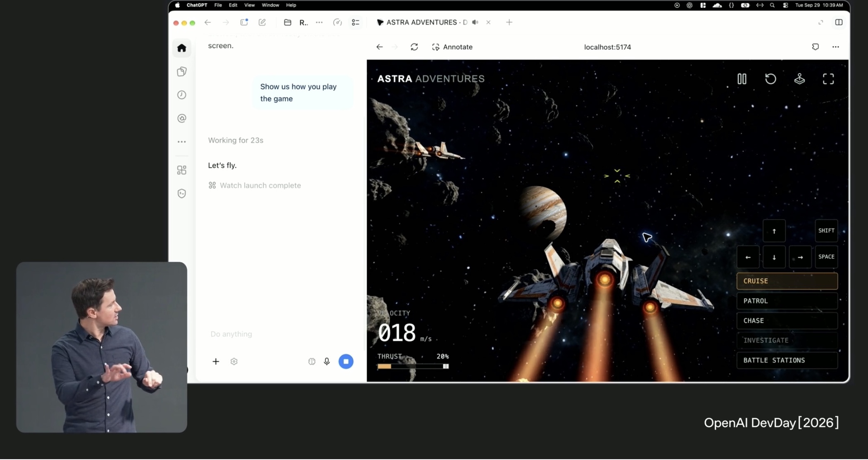Click the speedometer gauge icon in the toolbar
Viewport: 868px width, 460px height.
pos(338,22)
